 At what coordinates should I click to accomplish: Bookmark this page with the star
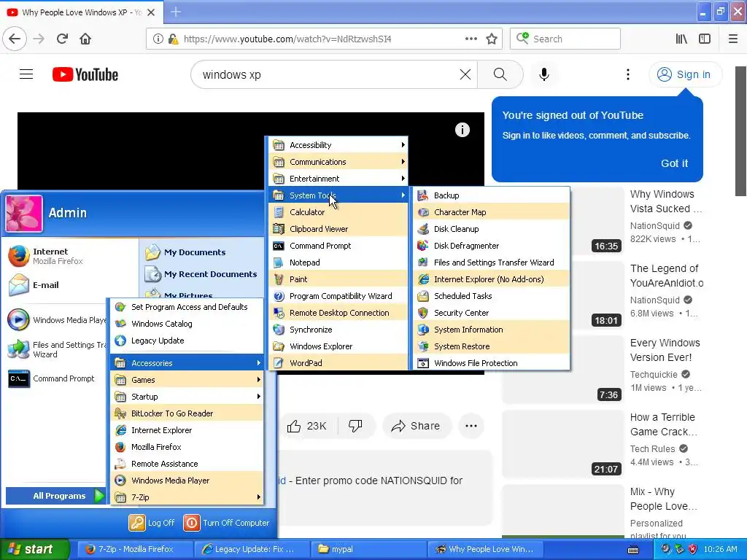tap(492, 39)
